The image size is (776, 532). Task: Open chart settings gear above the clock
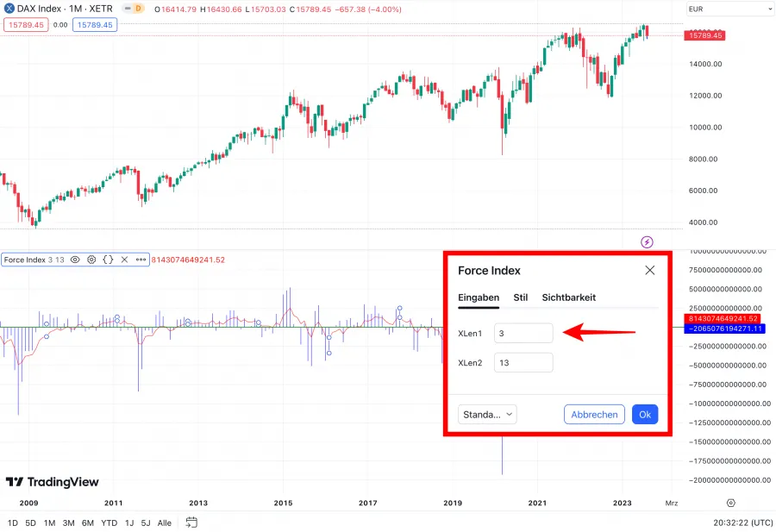pyautogui.click(x=730, y=502)
